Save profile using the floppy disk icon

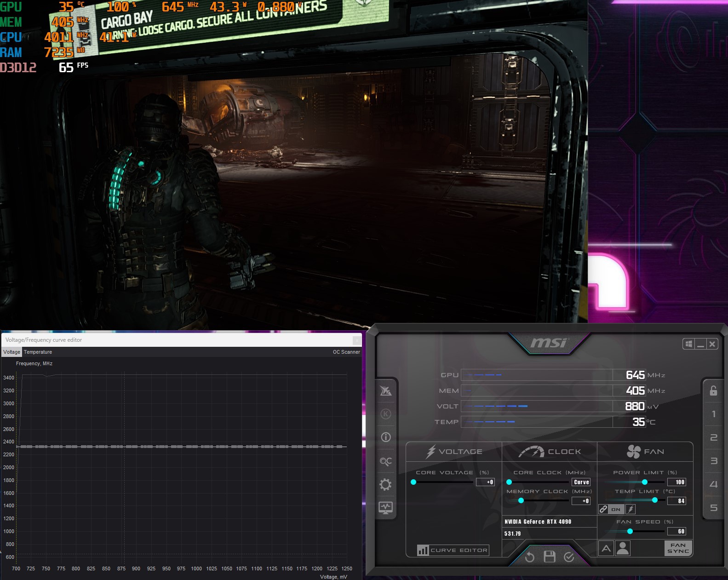coord(549,557)
